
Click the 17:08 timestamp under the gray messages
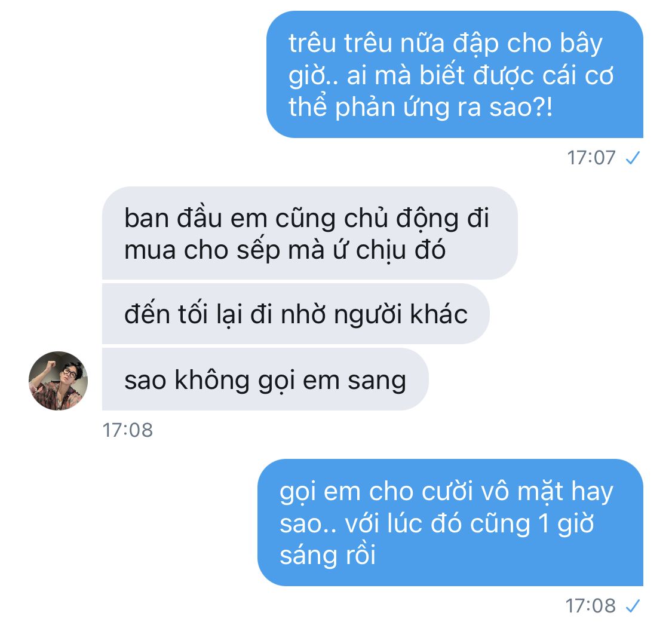click(127, 430)
